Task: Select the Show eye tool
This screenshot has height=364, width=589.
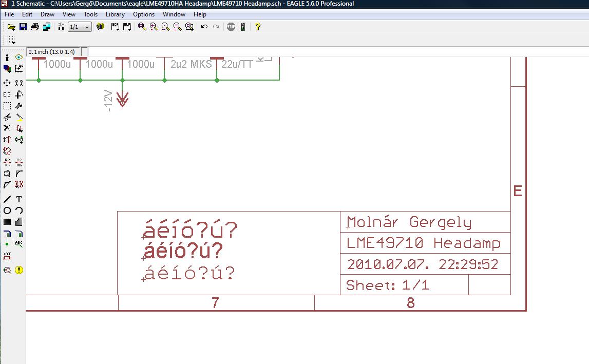Action: tap(19, 57)
